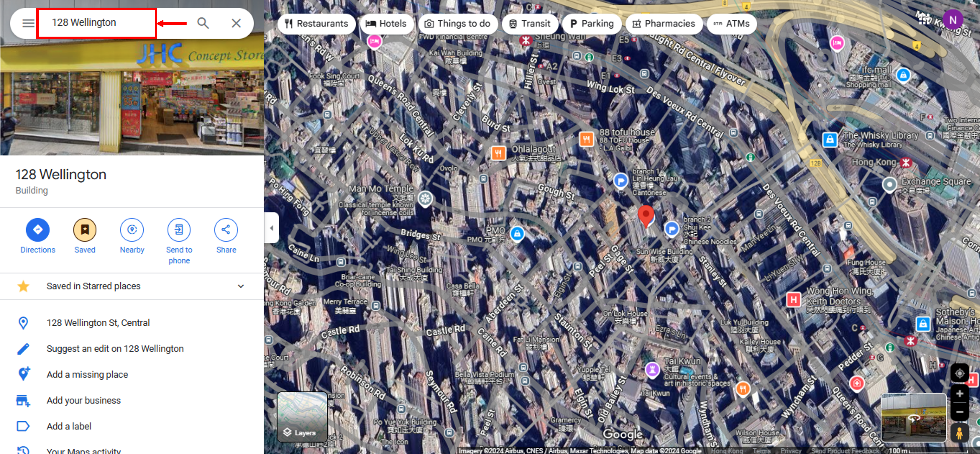Click the search magnifier icon

(203, 23)
